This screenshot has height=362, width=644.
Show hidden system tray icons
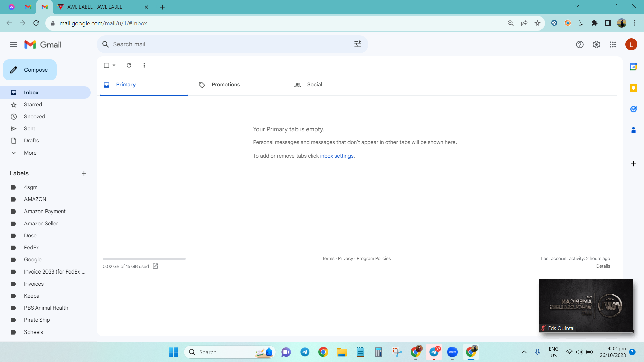pos(524,352)
